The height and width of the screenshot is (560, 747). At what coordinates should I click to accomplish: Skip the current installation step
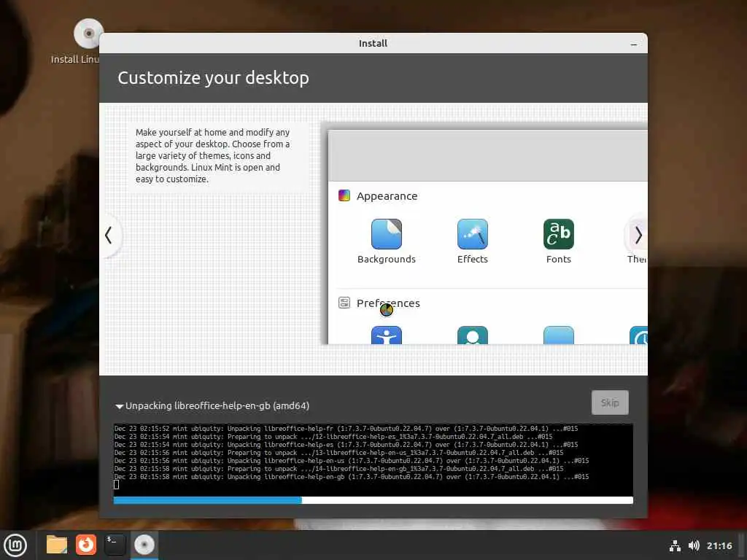(x=610, y=402)
